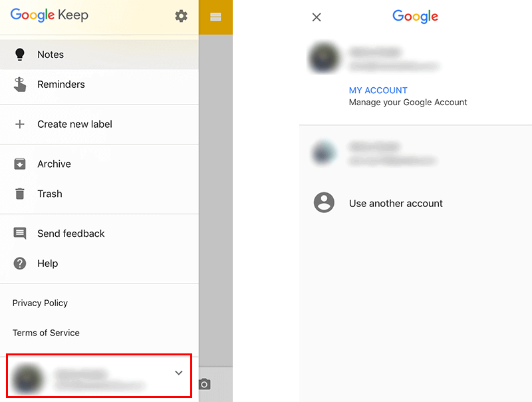Click Manage your Google Account text
The image size is (532, 402).
point(408,102)
